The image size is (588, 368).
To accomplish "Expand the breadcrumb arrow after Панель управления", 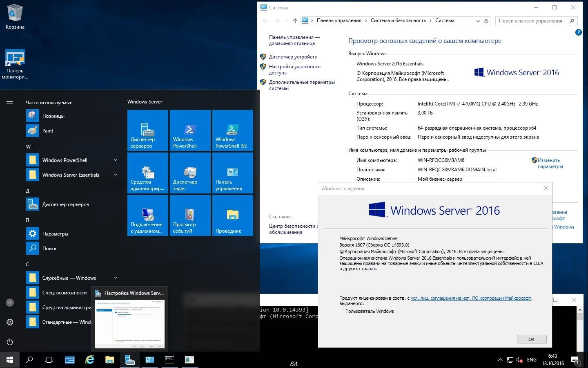I will (x=366, y=20).
